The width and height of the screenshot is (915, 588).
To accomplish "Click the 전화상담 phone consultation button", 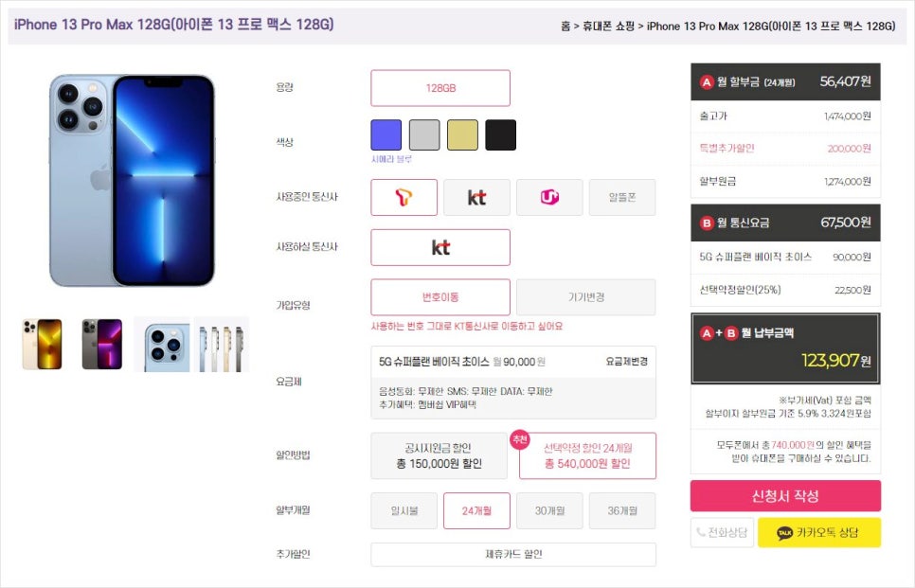I will click(723, 532).
